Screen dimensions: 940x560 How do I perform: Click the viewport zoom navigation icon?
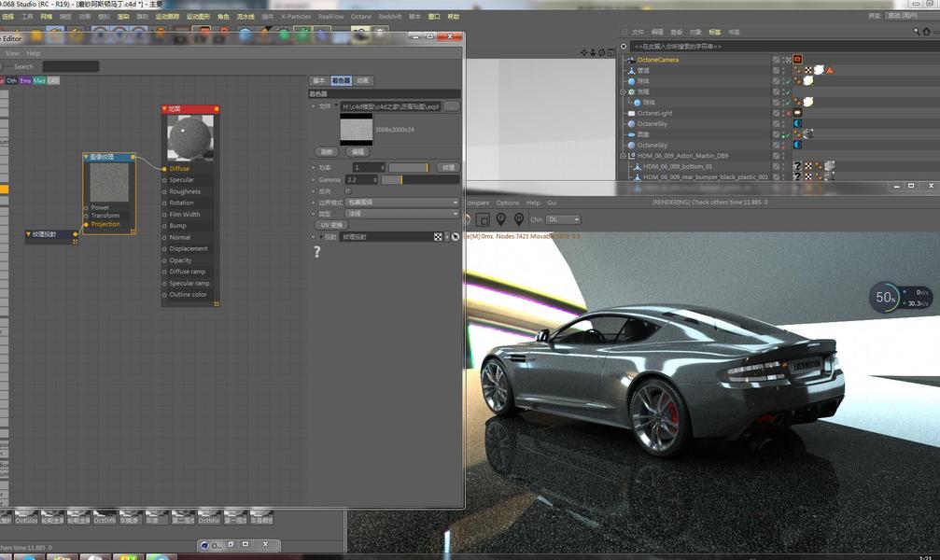coord(593,53)
